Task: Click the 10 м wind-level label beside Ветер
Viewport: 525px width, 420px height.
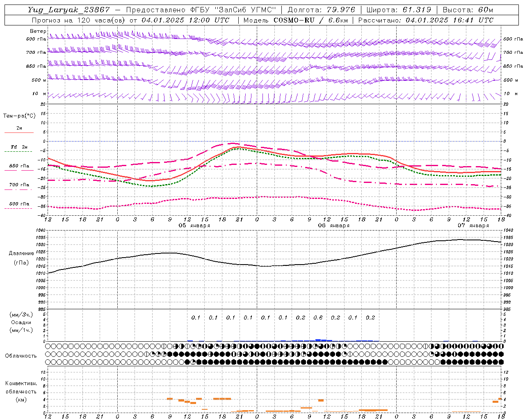Action: (x=39, y=94)
